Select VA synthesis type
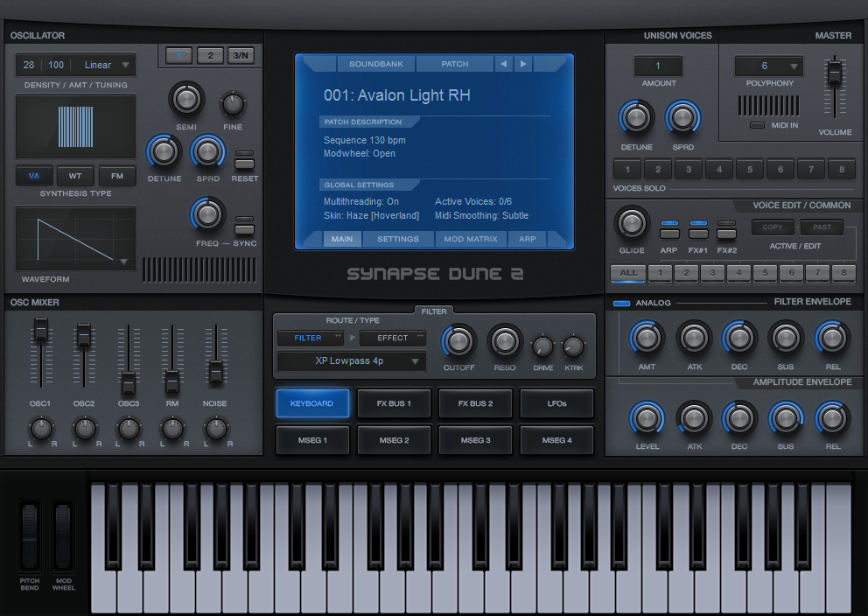Viewport: 868px width, 616px height. [34, 176]
